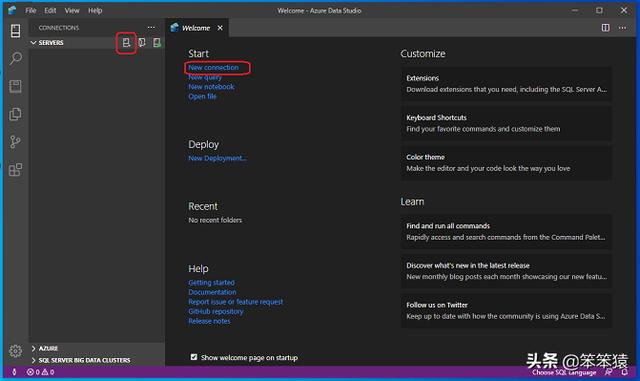Open the Help menu
This screenshot has height=381, width=640.
[95, 11]
